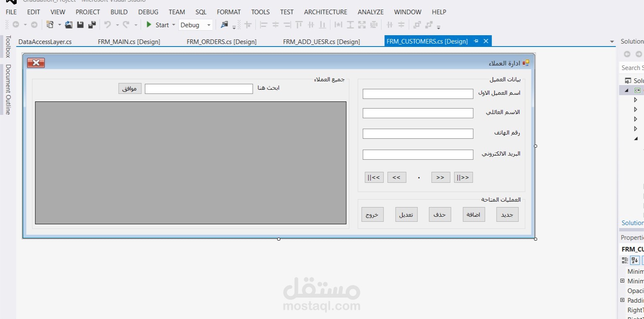Switch to FRM_ADD_UESR.cs [Design] tab
Screen dimensions: 644x319
pyautogui.click(x=321, y=41)
